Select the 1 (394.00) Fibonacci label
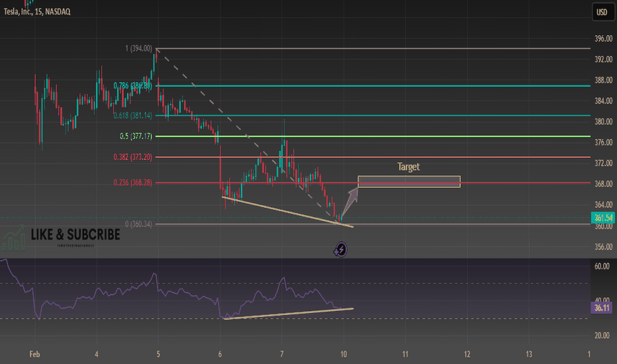Image resolution: width=617 pixels, height=364 pixels. pos(138,48)
